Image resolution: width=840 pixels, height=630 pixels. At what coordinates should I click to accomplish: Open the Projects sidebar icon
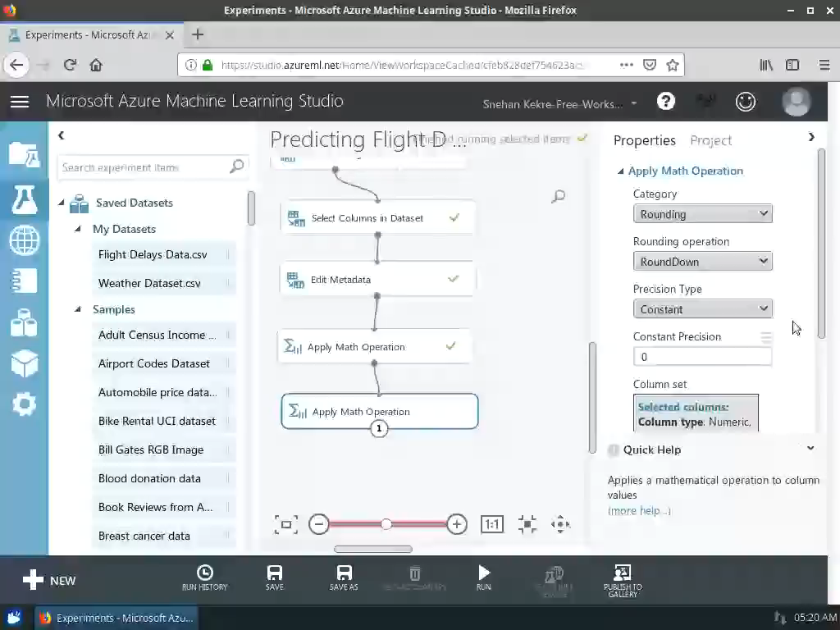click(24, 155)
